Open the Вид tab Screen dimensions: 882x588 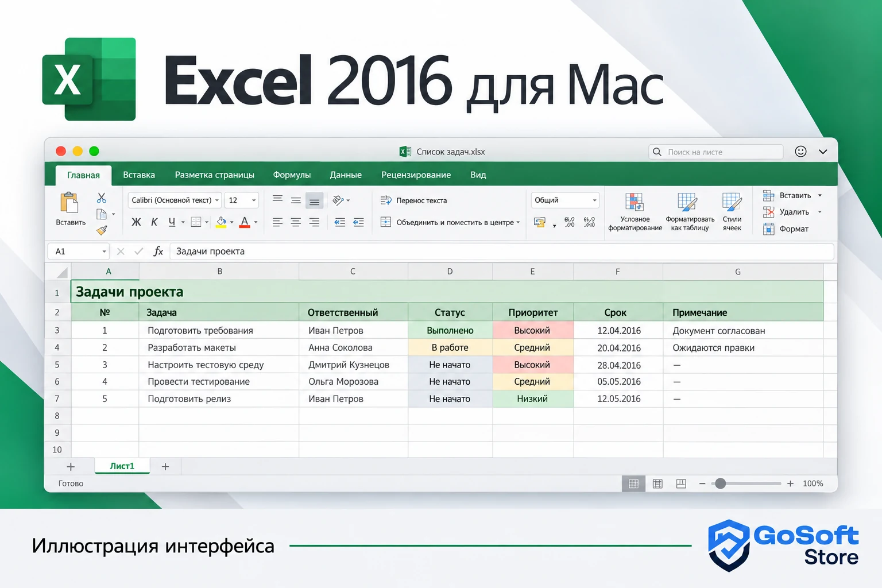(478, 175)
